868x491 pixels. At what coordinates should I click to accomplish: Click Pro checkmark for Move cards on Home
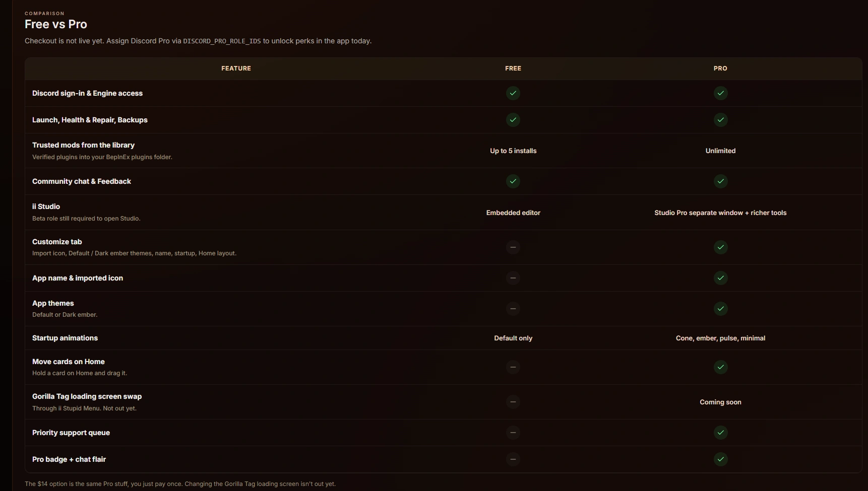[720, 367]
